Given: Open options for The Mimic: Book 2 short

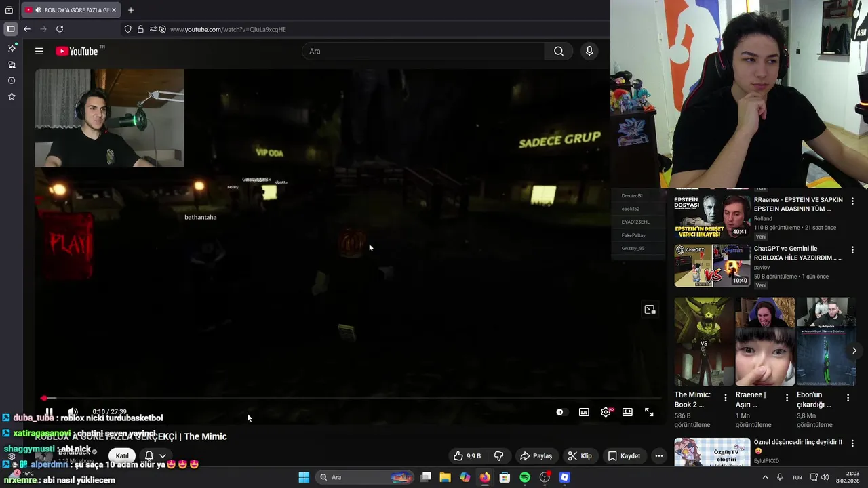Looking at the screenshot, I should pos(726,398).
